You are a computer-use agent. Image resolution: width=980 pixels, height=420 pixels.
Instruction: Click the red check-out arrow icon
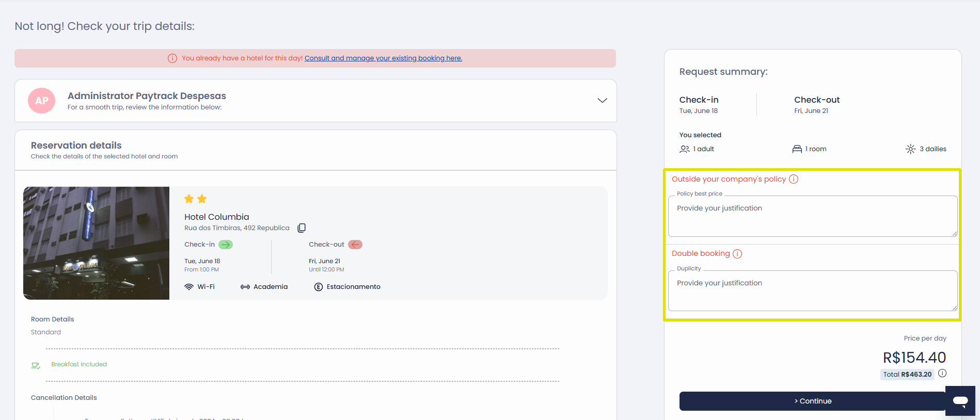355,245
